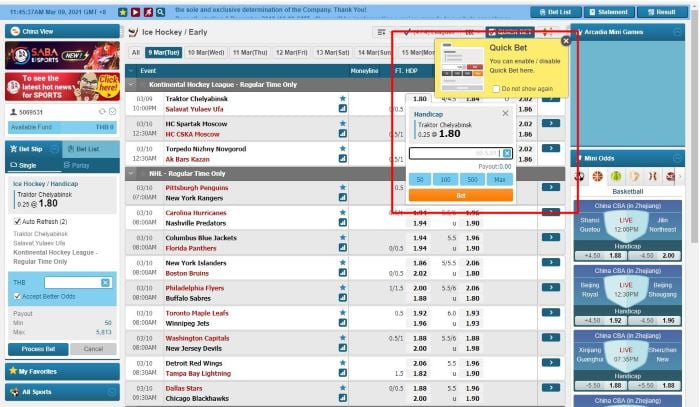
Task: Refresh account balance next to user ID
Action: 102,112
